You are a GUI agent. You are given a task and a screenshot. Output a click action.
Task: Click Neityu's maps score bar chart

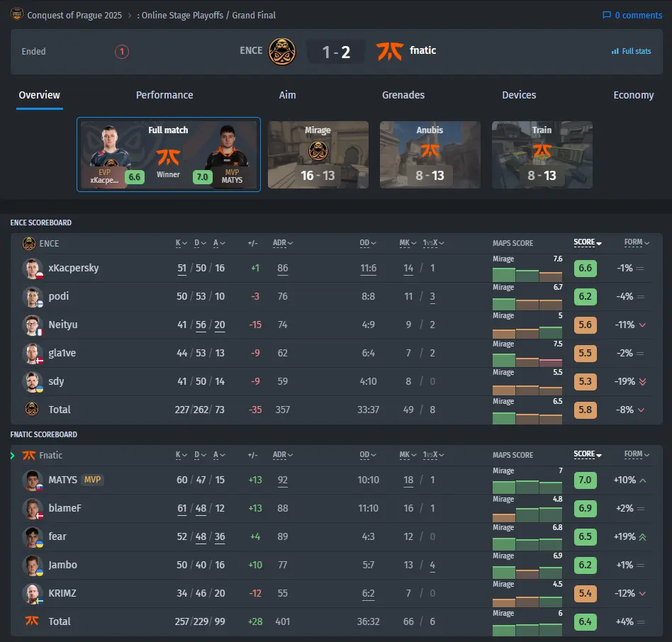click(x=527, y=331)
